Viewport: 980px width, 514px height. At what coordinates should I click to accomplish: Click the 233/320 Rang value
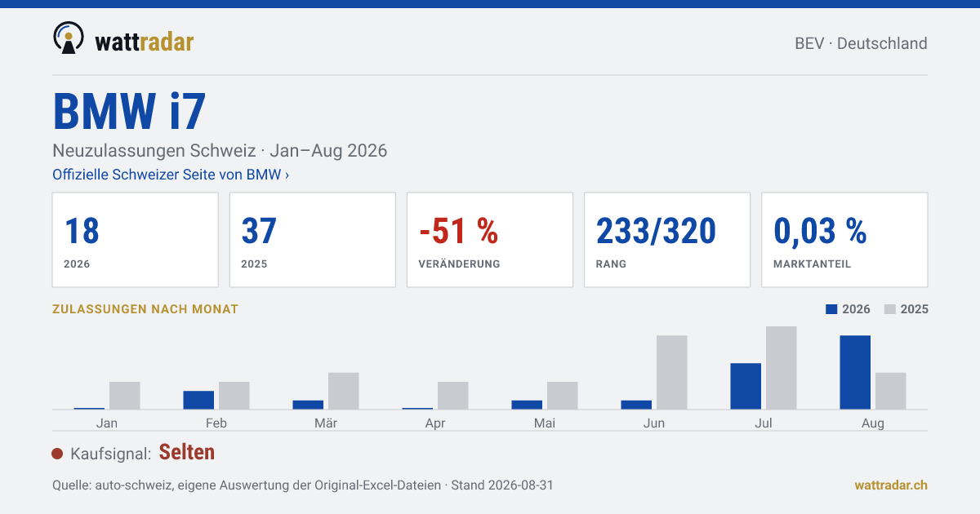(x=656, y=232)
